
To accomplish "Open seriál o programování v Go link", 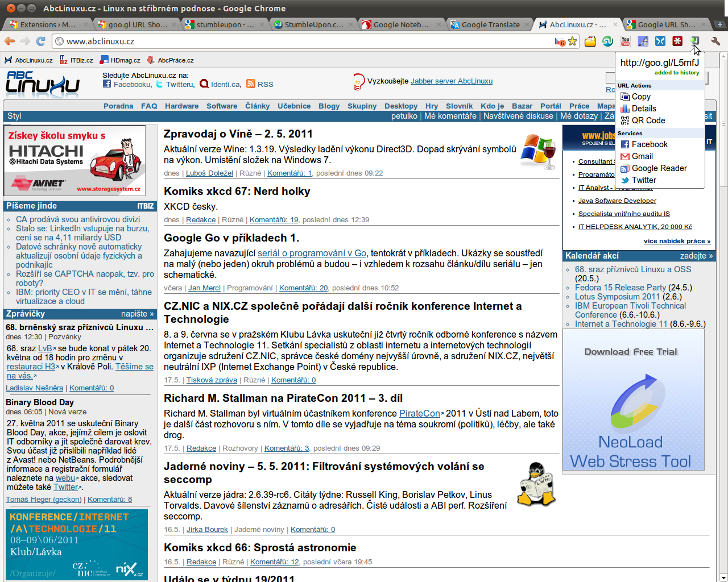I will 312,253.
